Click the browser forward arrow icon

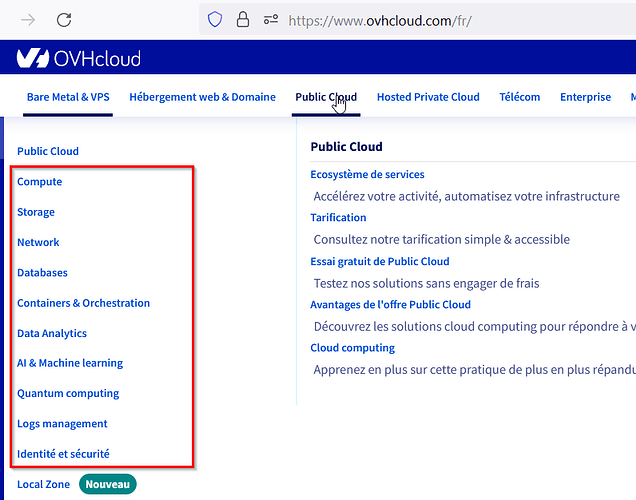[28, 19]
